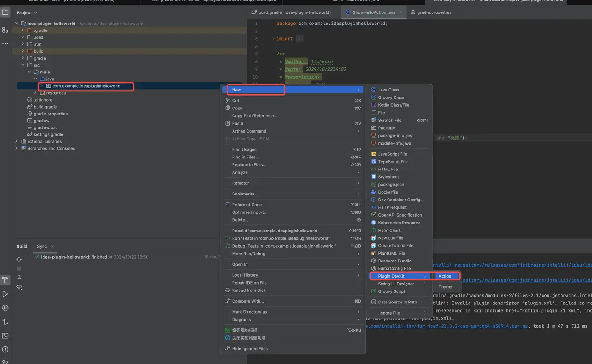Viewport: 592px width, 364px height.
Task: Click the Reload sync icon in Build panel
Action: [19, 260]
